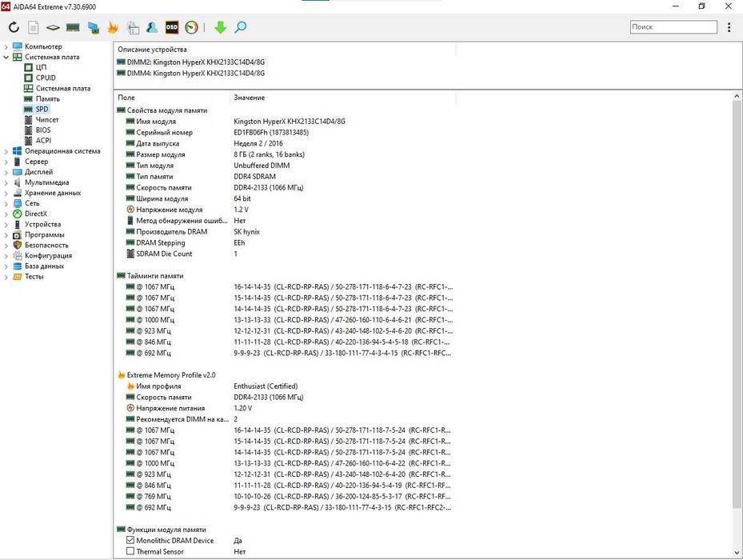
Task: Expand the DirectX tree node
Action: click(6, 214)
